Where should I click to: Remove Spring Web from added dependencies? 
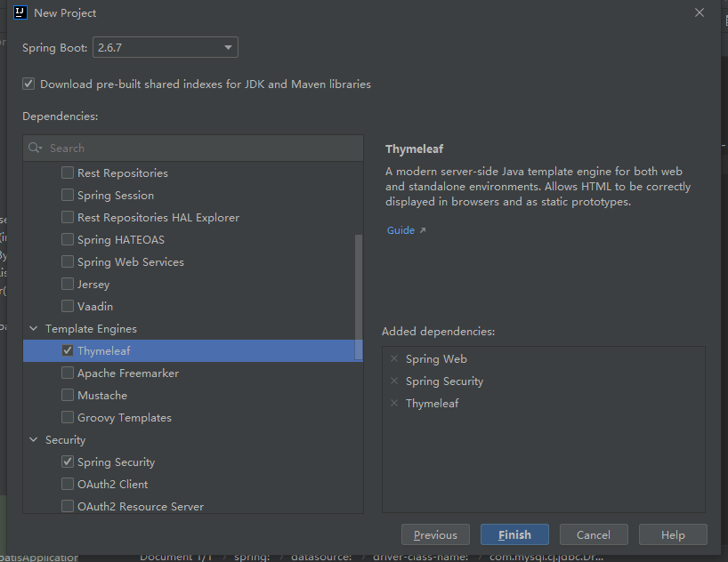(394, 358)
